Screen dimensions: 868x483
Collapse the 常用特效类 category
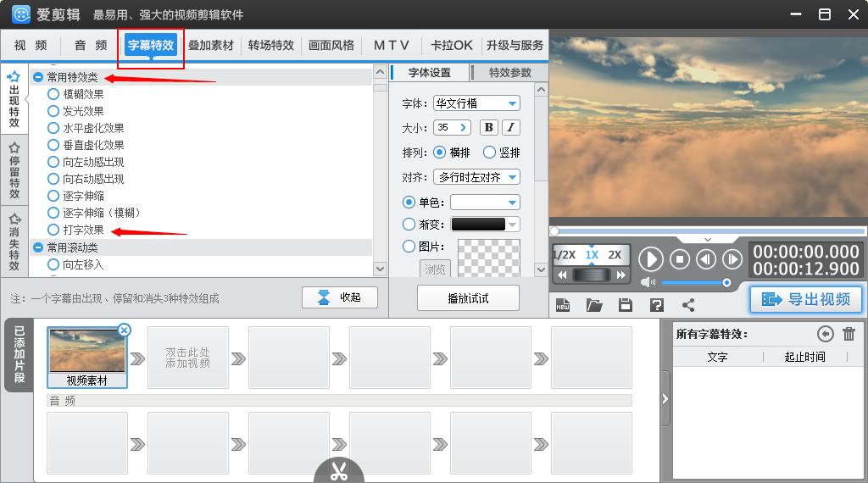[x=37, y=77]
